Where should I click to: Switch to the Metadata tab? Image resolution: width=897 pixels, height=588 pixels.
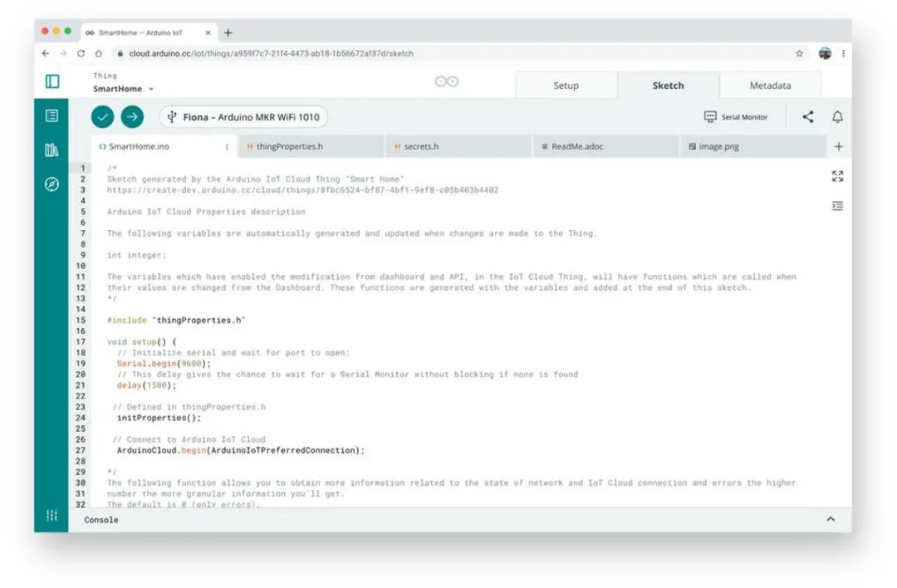coord(771,86)
